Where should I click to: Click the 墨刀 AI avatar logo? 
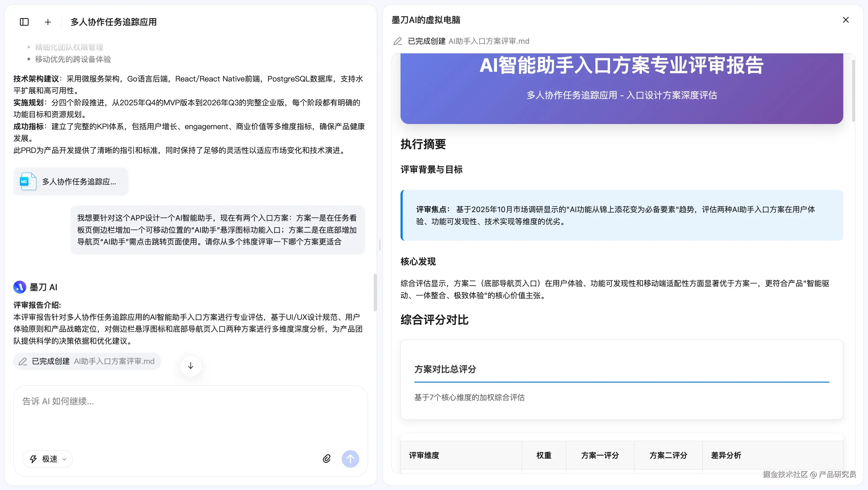click(x=20, y=287)
